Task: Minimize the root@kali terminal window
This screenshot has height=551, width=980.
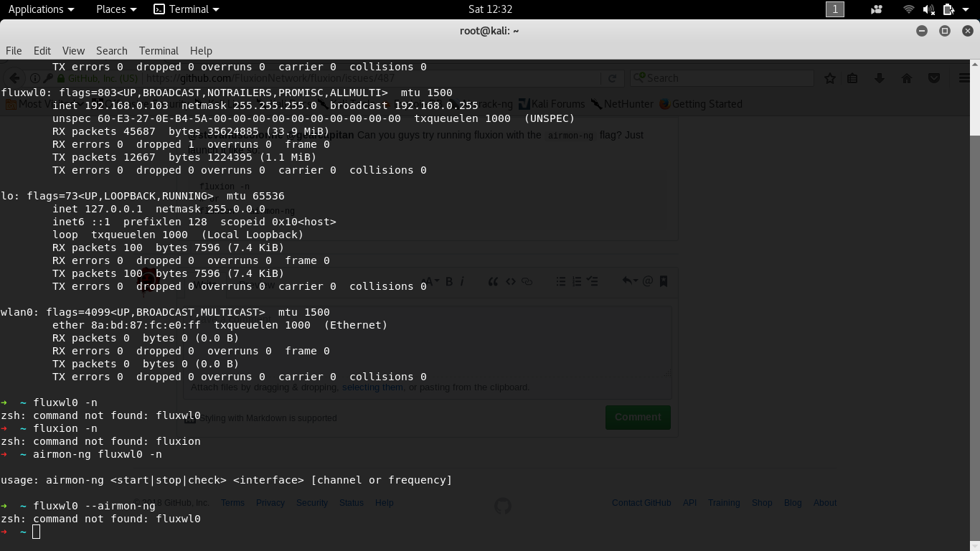Action: 922,31
